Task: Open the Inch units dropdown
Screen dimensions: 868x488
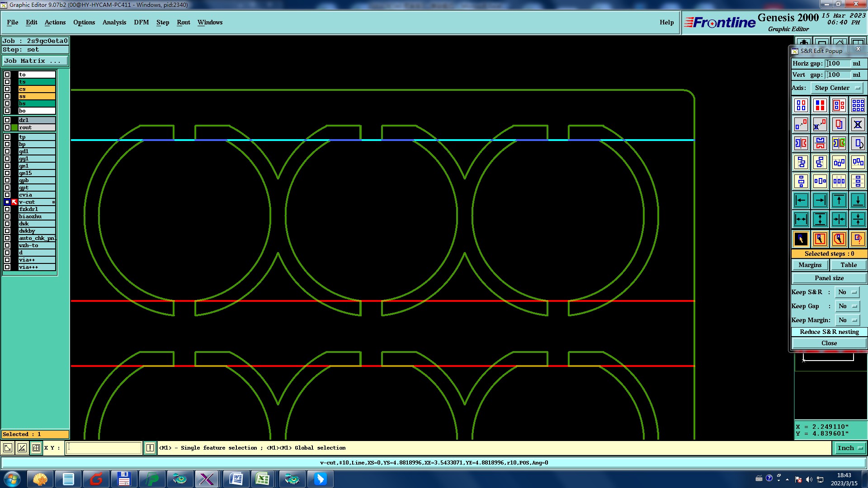Action: 850,448
